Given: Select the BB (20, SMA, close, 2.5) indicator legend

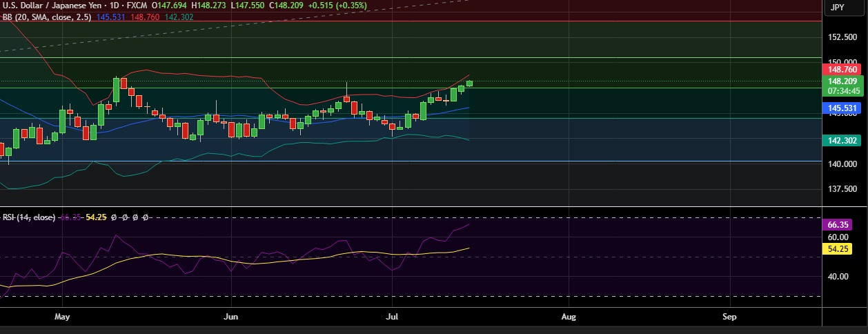Looking at the screenshot, I should coord(47,16).
